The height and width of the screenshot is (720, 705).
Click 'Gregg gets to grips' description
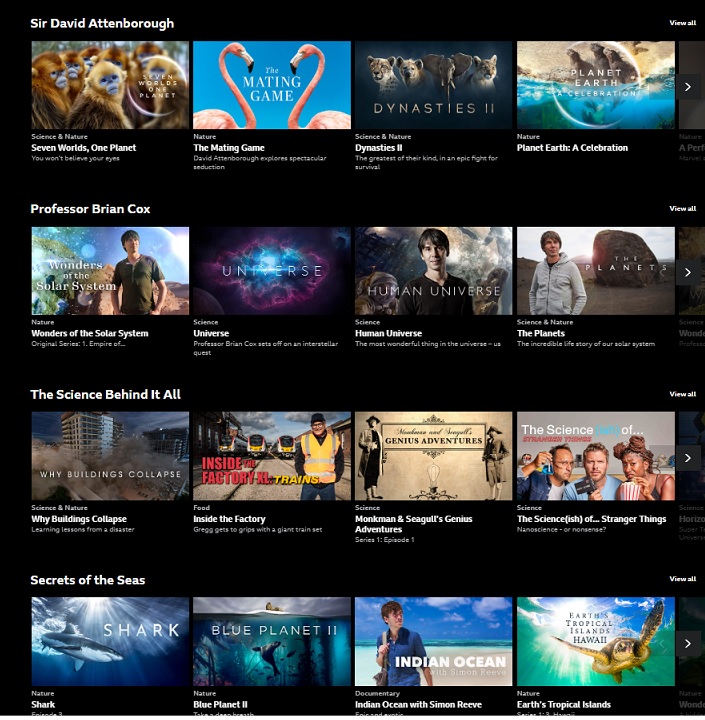pos(258,529)
